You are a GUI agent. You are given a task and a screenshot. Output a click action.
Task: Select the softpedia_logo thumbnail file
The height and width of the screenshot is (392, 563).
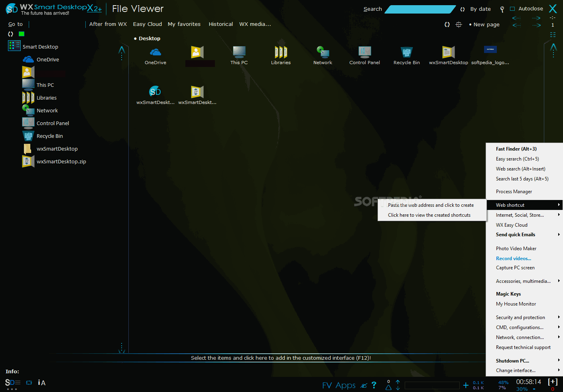490,49
